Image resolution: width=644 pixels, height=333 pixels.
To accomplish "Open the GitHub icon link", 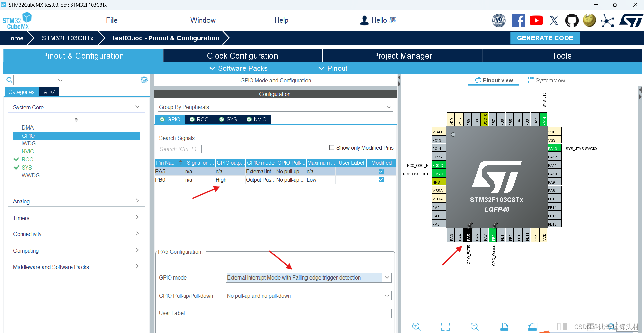I will click(572, 21).
